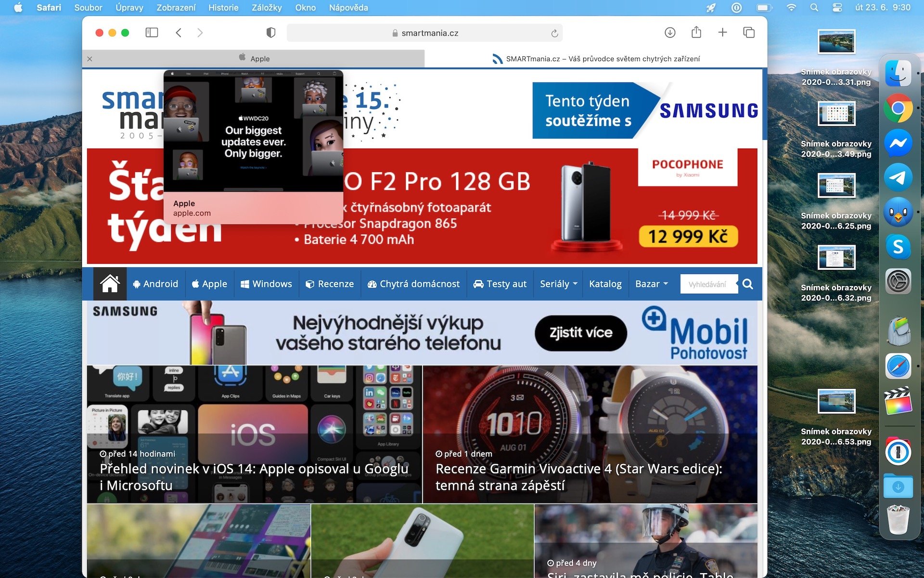Open Safari from the Dock
The image size is (924, 578).
pos(898,367)
